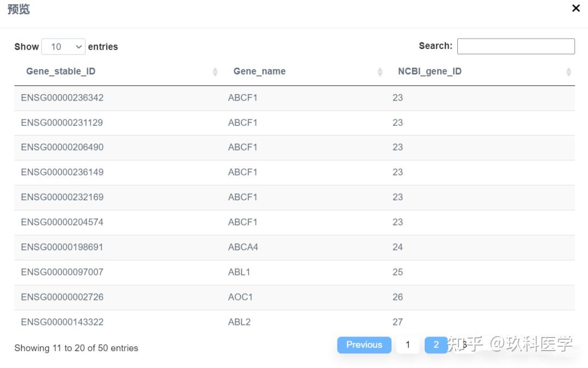Click into the Search input field
The height and width of the screenshot is (368, 588).
(x=516, y=46)
